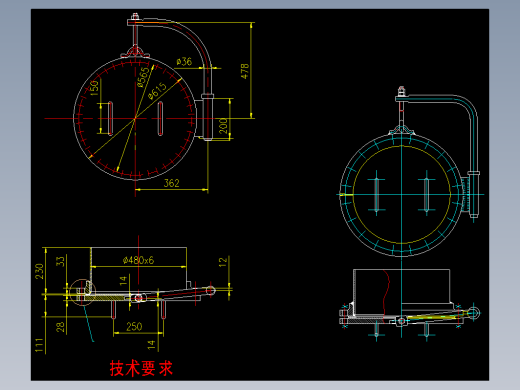Click the hinge bolt atop the right view

[401, 91]
